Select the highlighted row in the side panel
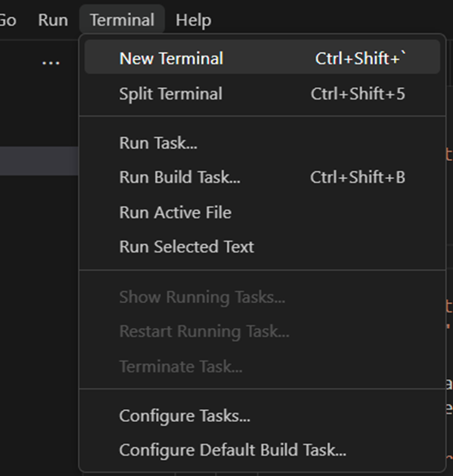The image size is (453, 476). (x=39, y=161)
